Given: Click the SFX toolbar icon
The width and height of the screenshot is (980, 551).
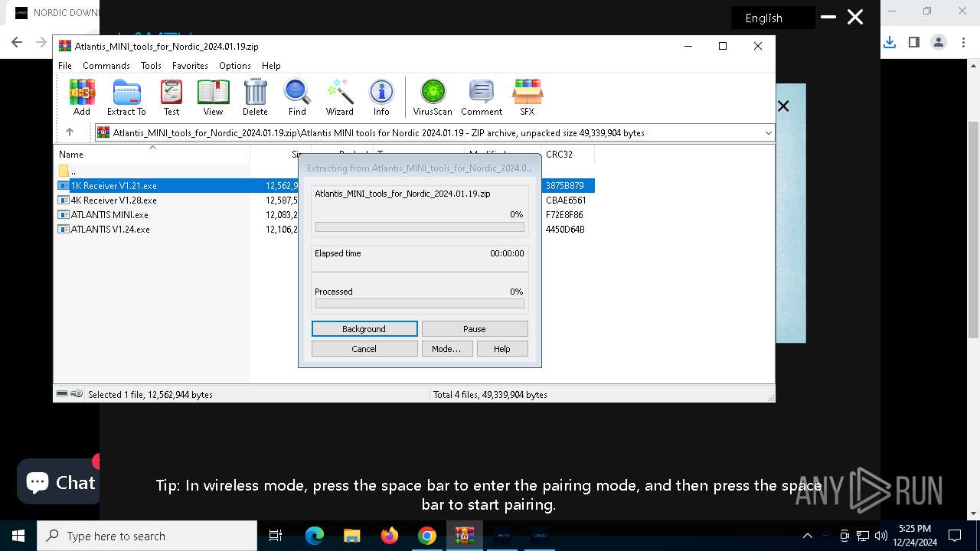Looking at the screenshot, I should click(528, 97).
